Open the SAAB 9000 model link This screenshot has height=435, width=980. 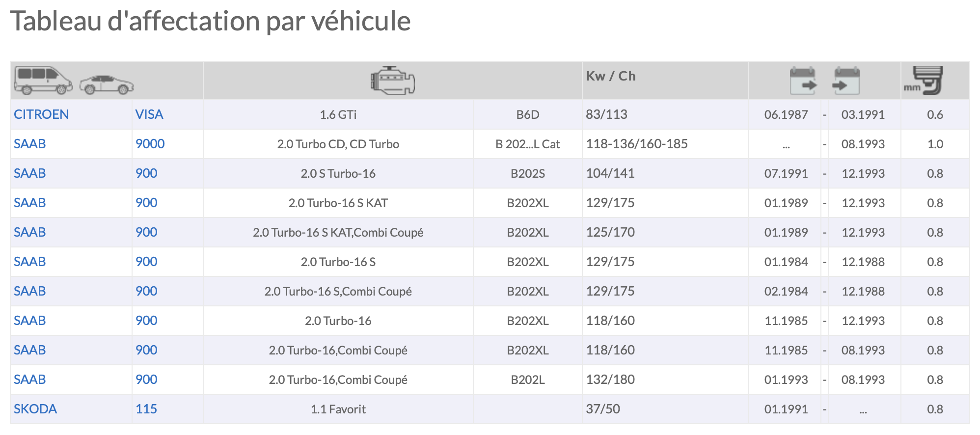click(150, 144)
